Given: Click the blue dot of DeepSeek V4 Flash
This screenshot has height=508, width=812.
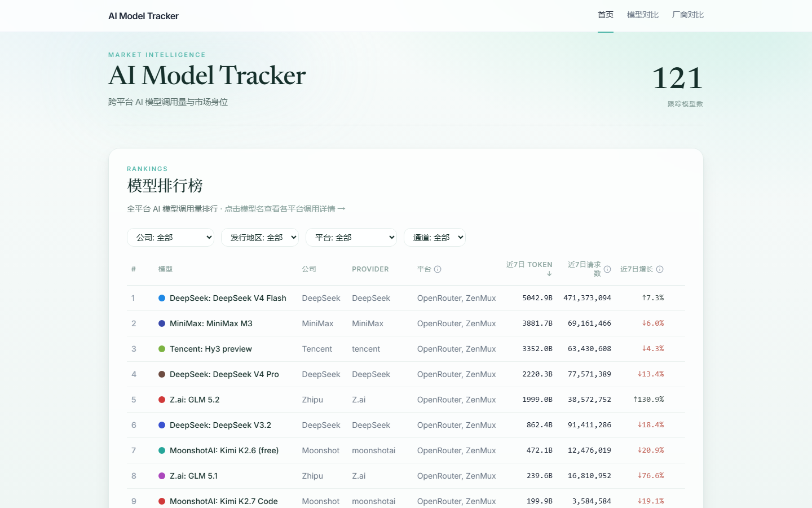Looking at the screenshot, I should click(x=162, y=298).
